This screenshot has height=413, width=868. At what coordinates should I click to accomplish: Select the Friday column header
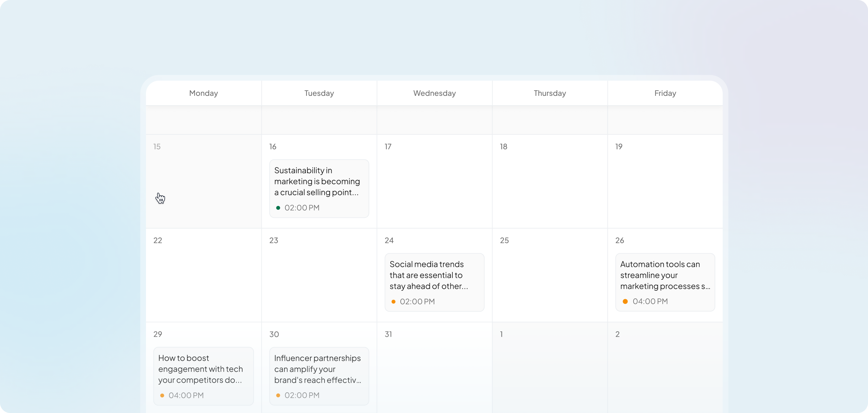[665, 93]
